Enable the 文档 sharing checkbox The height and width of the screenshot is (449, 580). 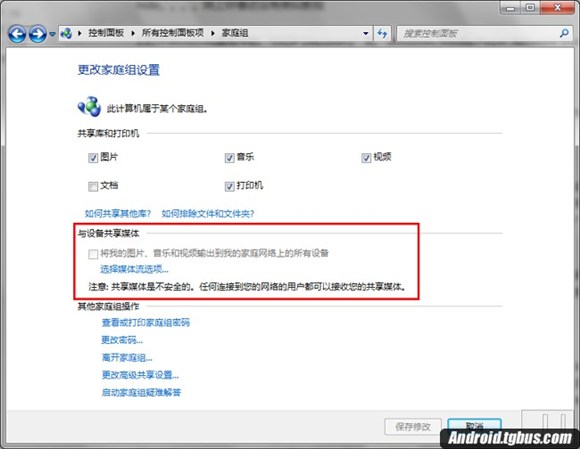tap(93, 186)
